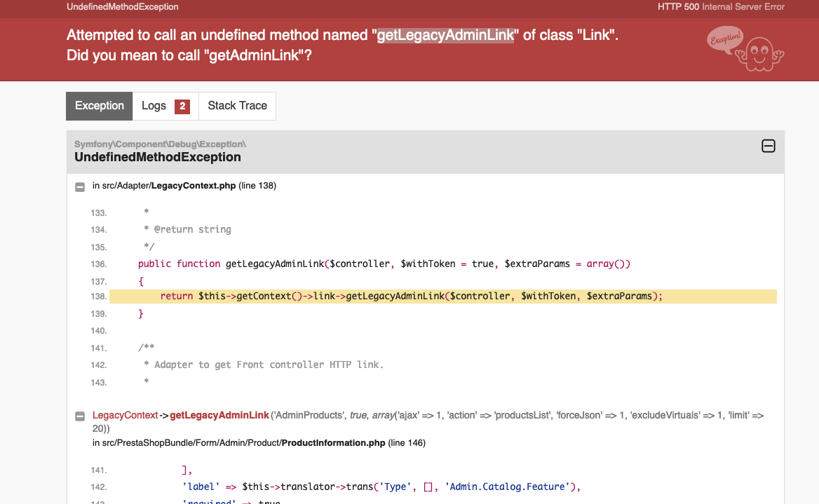Collapse the getLegacyAdminLink trace entry

(x=80, y=416)
